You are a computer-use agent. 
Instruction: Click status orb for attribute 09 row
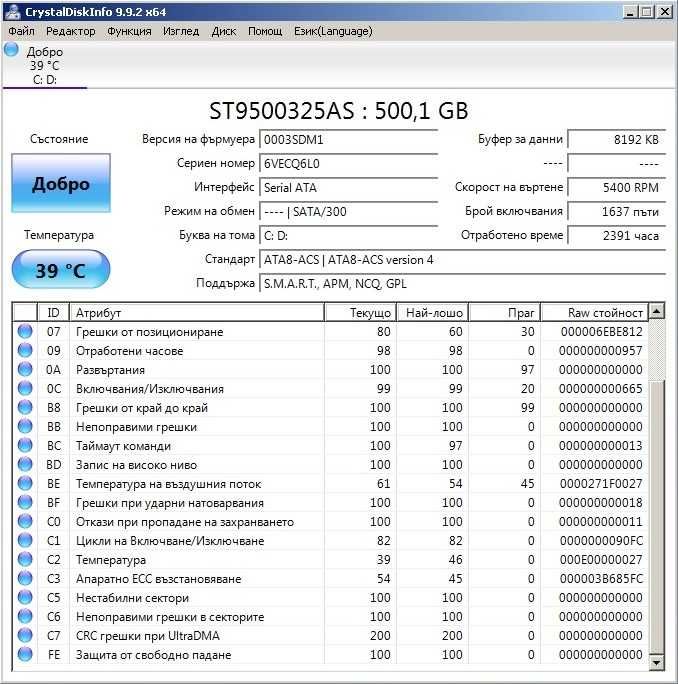(25, 350)
